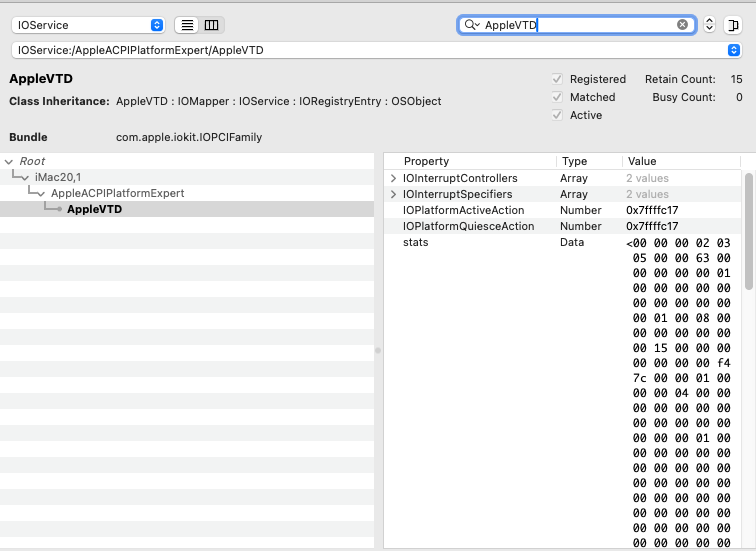Switch to column browser view mode

click(x=212, y=25)
